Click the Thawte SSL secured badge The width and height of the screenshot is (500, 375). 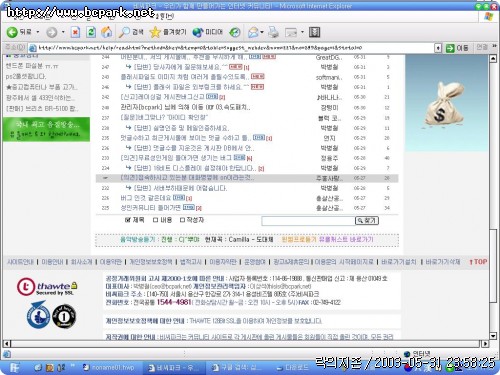pos(47,287)
